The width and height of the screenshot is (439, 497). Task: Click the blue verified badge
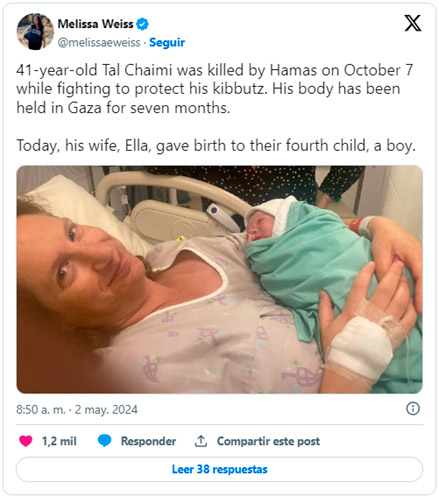click(143, 24)
